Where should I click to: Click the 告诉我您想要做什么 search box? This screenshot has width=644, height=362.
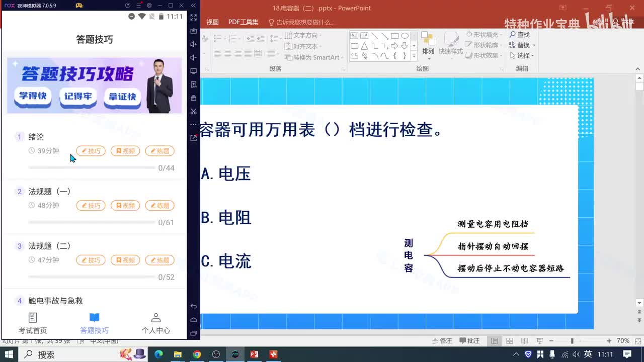click(x=302, y=22)
